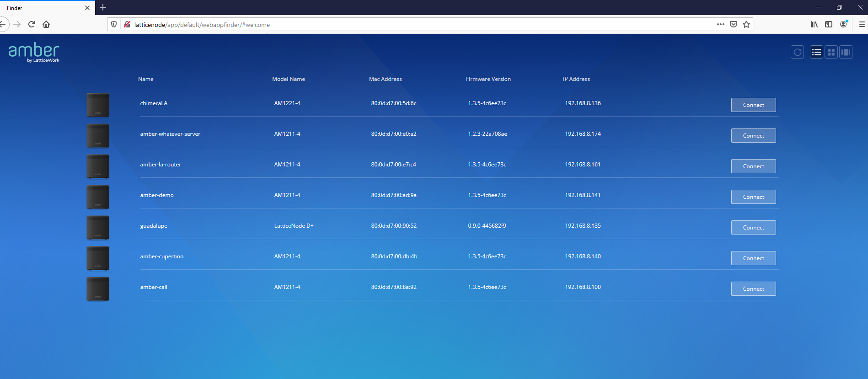View insecure connection padlock info
The height and width of the screenshot is (379, 868).
tap(127, 24)
